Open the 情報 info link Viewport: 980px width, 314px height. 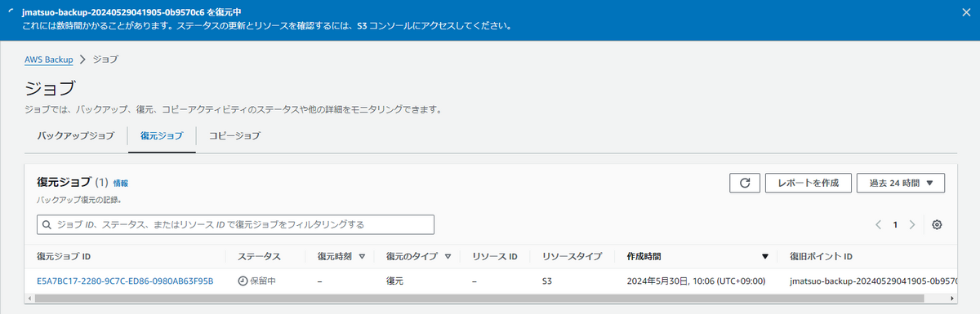tap(120, 184)
